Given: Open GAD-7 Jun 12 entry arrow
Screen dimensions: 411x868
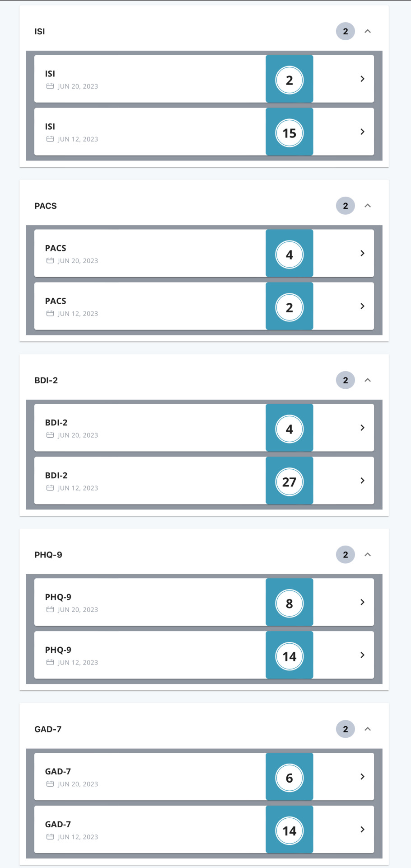Looking at the screenshot, I should point(362,830).
